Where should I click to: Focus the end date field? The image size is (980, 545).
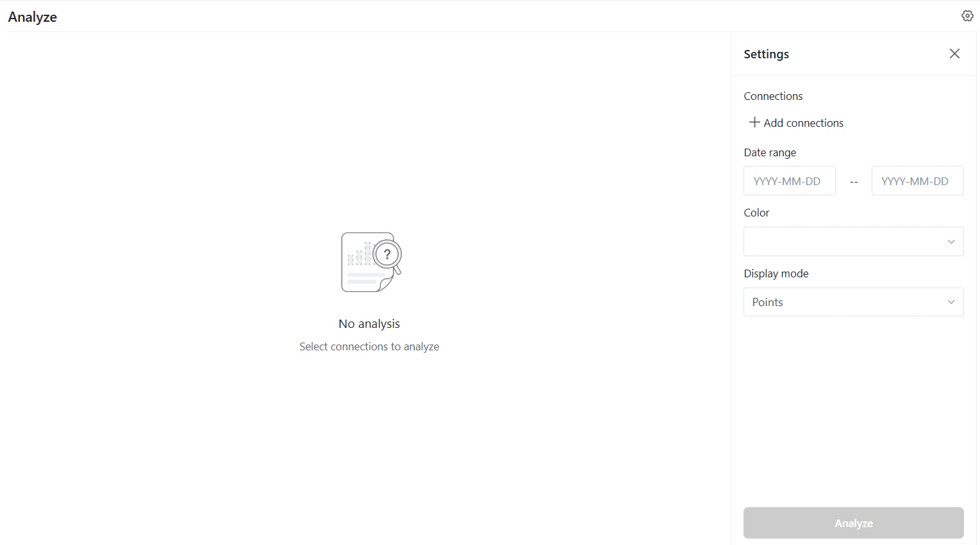pos(917,181)
